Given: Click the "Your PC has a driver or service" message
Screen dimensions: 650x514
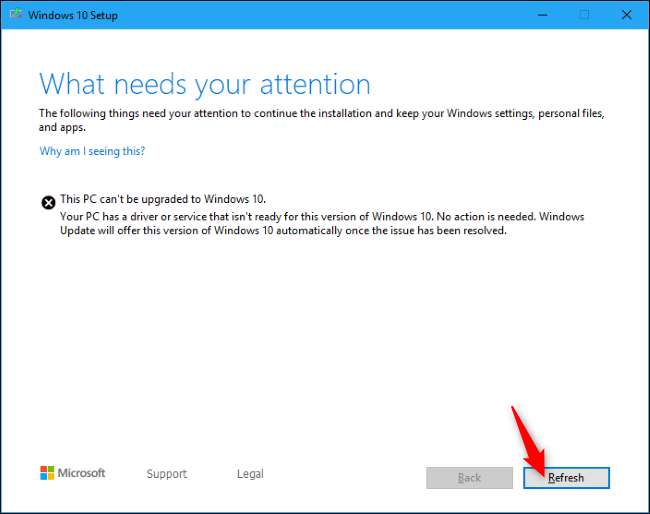Looking at the screenshot, I should (322, 223).
